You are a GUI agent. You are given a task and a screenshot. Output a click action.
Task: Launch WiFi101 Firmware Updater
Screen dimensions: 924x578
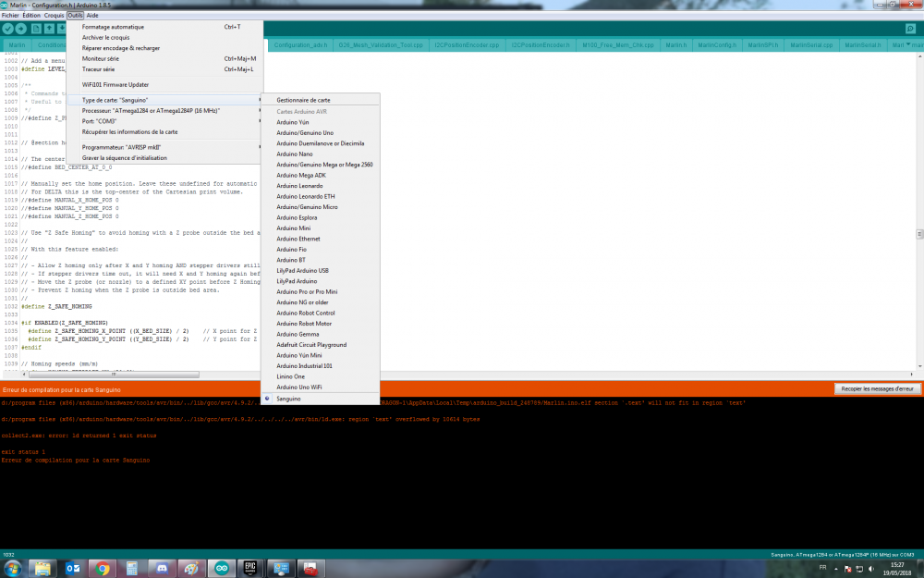tap(164, 85)
